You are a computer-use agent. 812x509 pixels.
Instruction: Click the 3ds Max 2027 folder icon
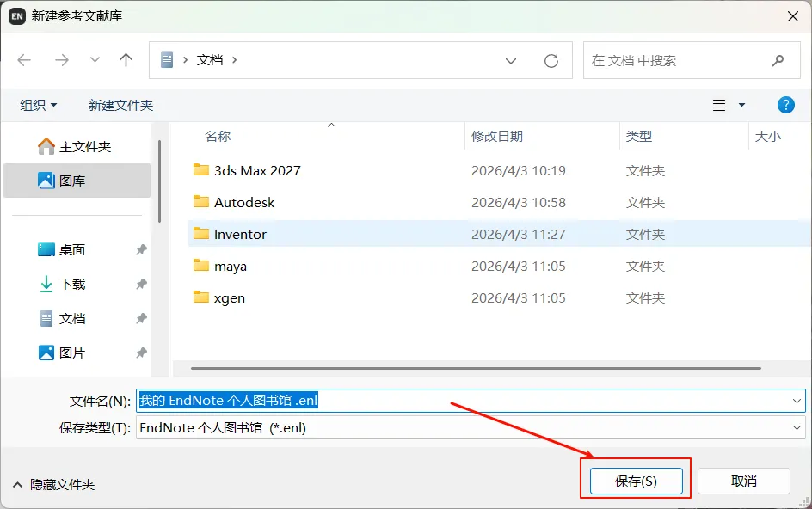pos(201,170)
